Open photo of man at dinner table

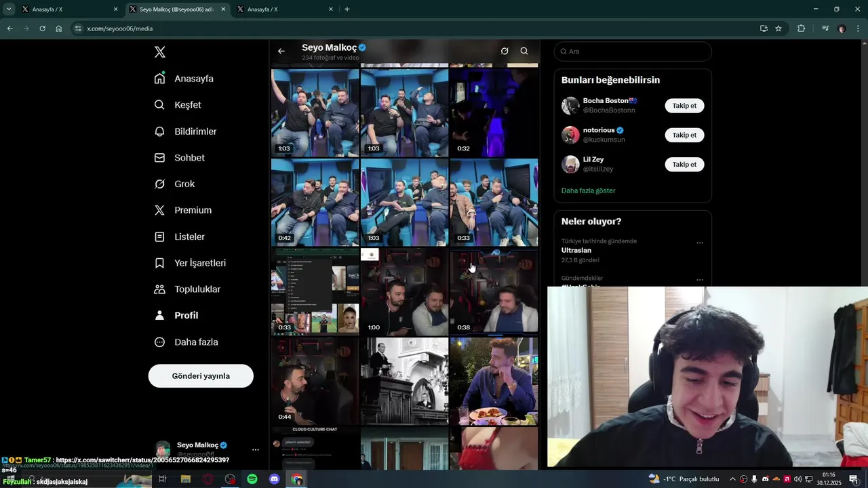[x=494, y=381]
